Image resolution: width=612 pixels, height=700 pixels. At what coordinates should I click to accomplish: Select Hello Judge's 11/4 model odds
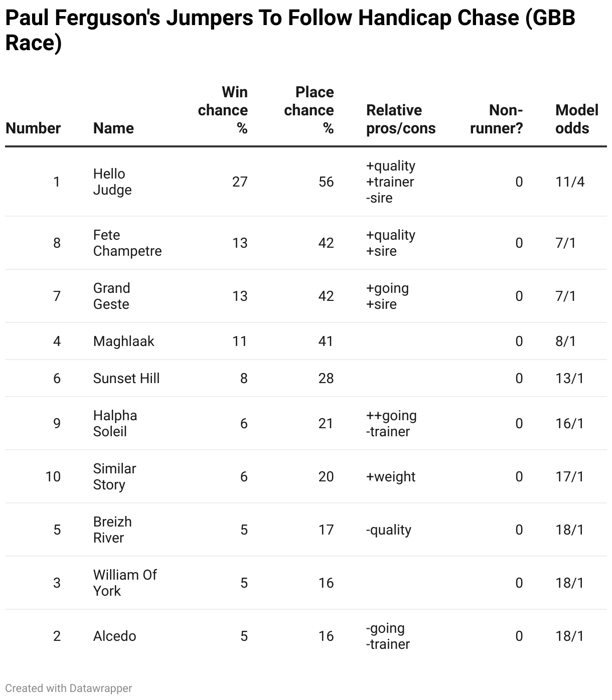tap(570, 182)
